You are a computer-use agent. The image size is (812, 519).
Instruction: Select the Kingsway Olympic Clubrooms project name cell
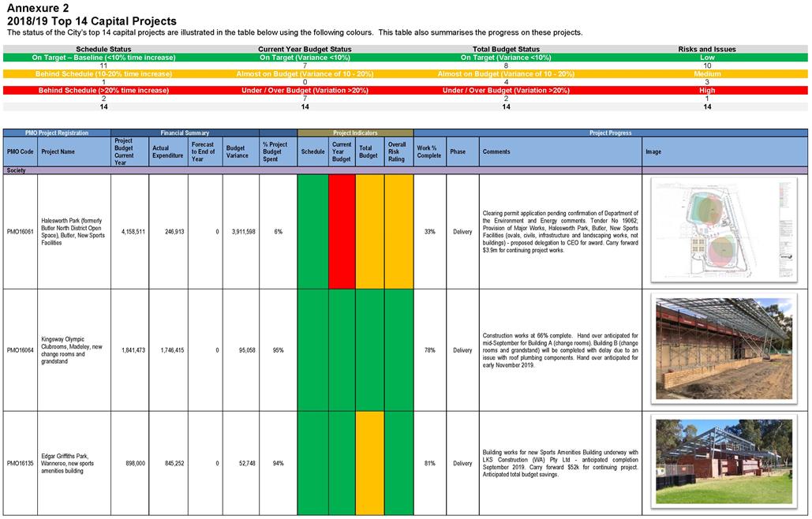(x=73, y=349)
